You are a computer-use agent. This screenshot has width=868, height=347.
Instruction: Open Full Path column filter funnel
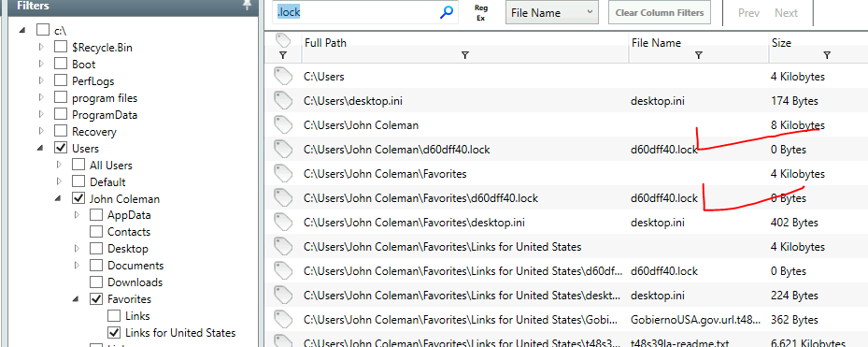(x=465, y=55)
